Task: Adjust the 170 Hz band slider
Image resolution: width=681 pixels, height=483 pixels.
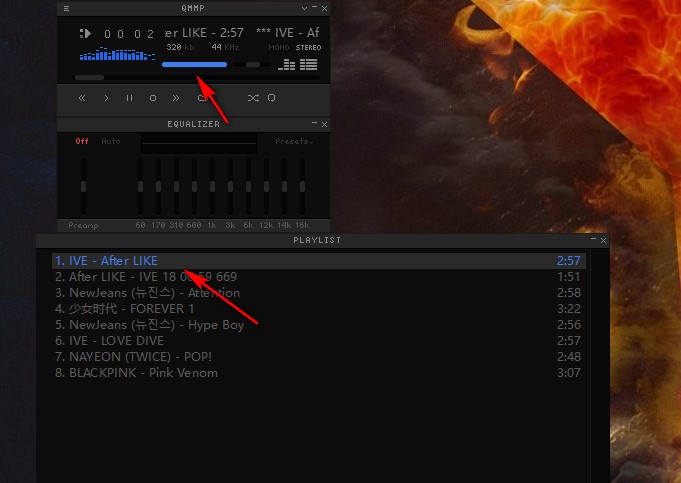Action: 159,186
